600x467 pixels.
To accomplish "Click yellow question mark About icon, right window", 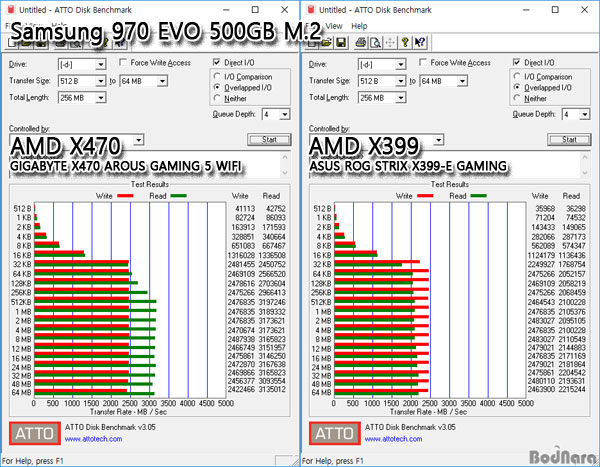I will [x=405, y=43].
